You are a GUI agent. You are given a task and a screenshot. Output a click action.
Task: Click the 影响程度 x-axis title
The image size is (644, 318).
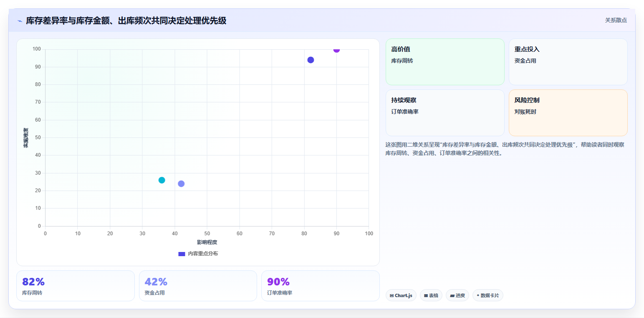[207, 242]
